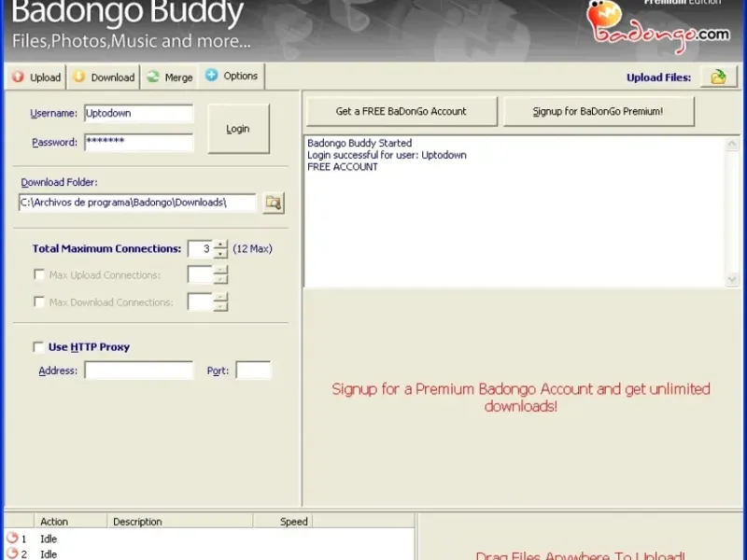The image size is (747, 560).
Task: Select connection row 1 Idle
Action: pyautogui.click(x=208, y=539)
